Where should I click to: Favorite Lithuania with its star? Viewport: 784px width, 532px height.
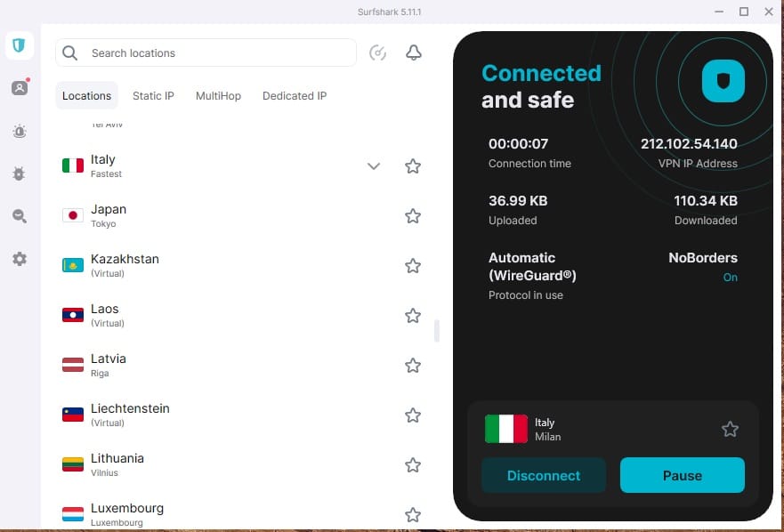point(413,465)
